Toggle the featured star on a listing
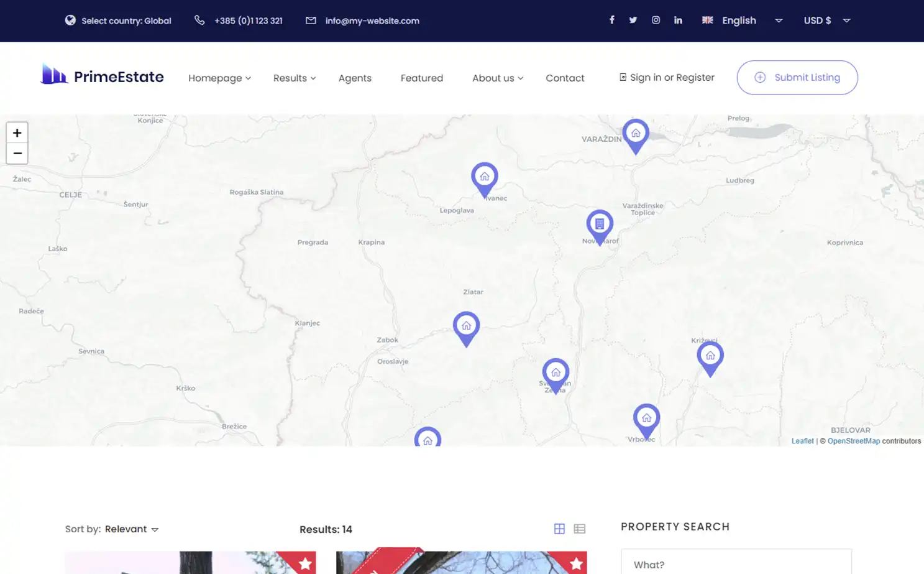 304,563
